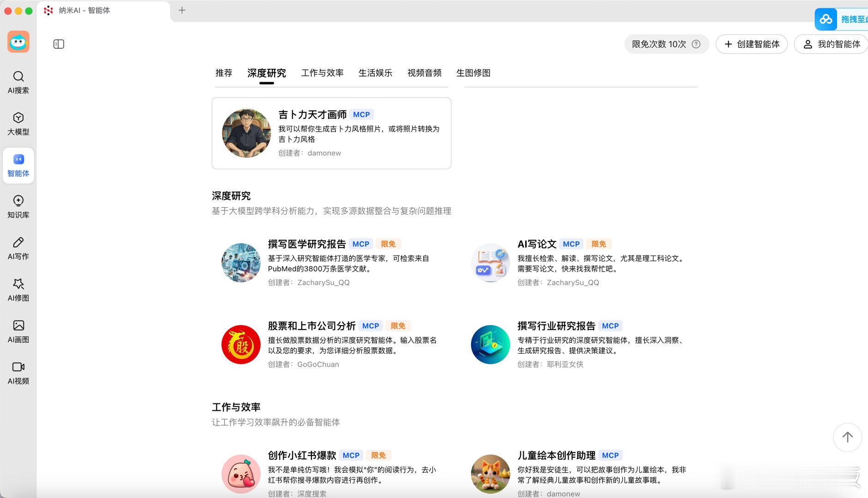
Task: Open AI写论文 agent title
Action: click(537, 244)
